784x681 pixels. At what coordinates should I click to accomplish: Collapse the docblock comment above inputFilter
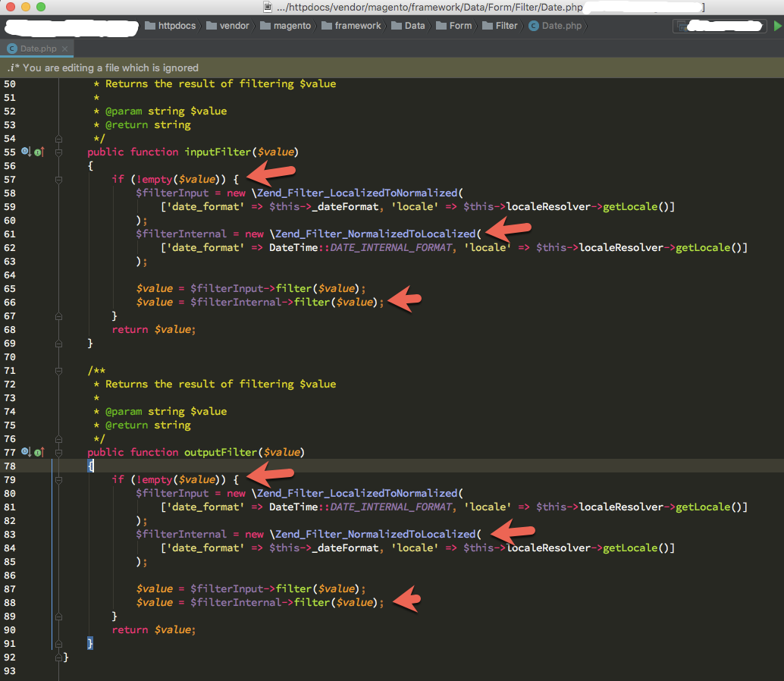pyautogui.click(x=59, y=139)
